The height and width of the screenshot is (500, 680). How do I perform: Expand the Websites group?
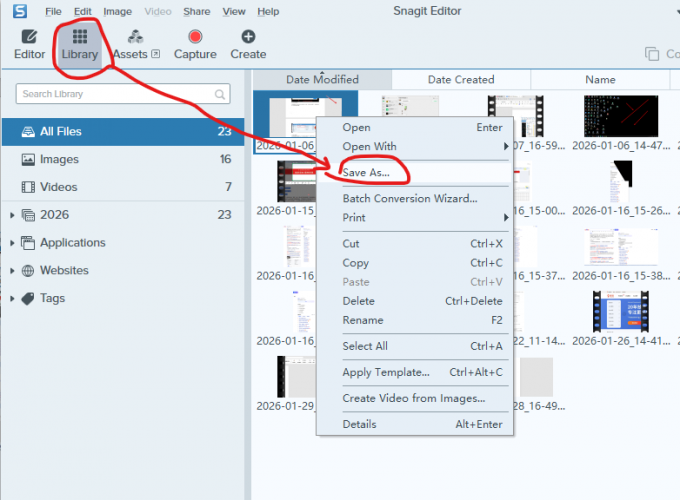coord(12,271)
